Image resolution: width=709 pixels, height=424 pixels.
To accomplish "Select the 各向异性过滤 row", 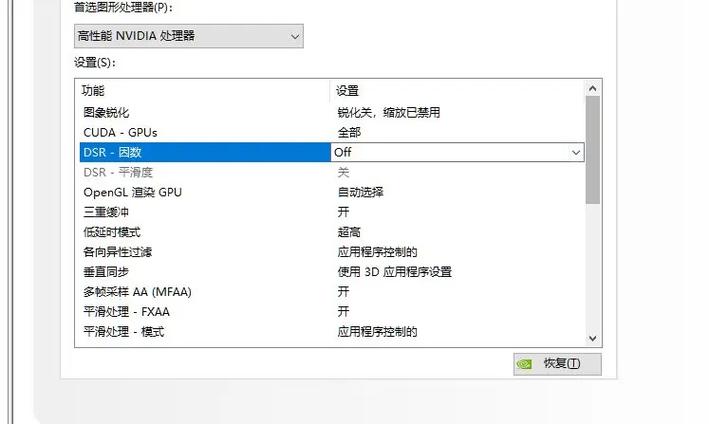I will pyautogui.click(x=118, y=252).
